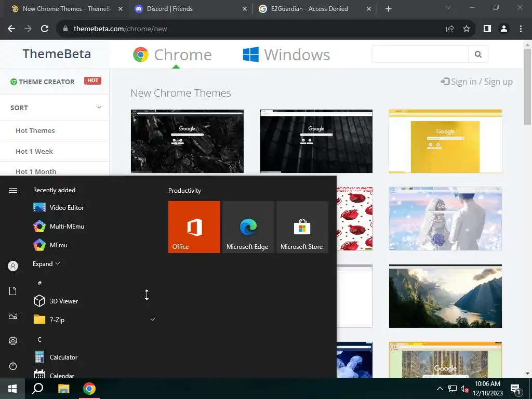The image size is (532, 399).
Task: Open the notification center icon
Action: tap(516, 389)
